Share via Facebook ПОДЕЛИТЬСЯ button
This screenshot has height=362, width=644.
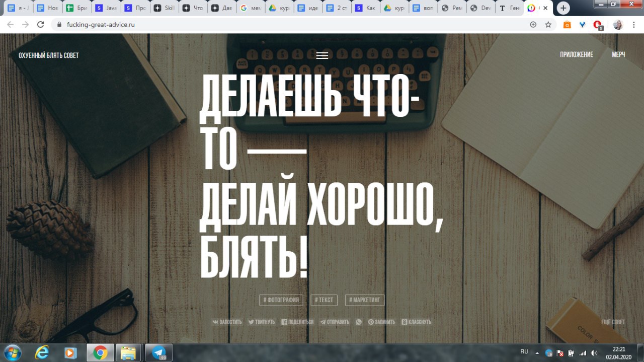pyautogui.click(x=297, y=322)
